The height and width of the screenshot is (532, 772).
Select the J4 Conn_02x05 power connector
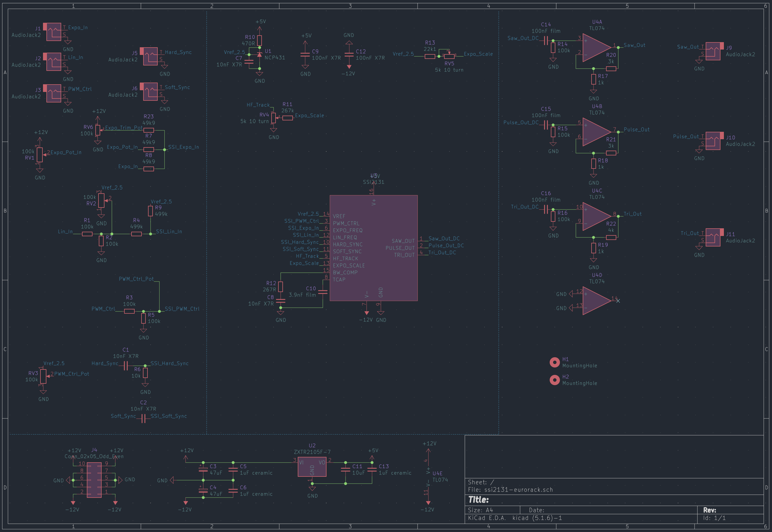94,480
